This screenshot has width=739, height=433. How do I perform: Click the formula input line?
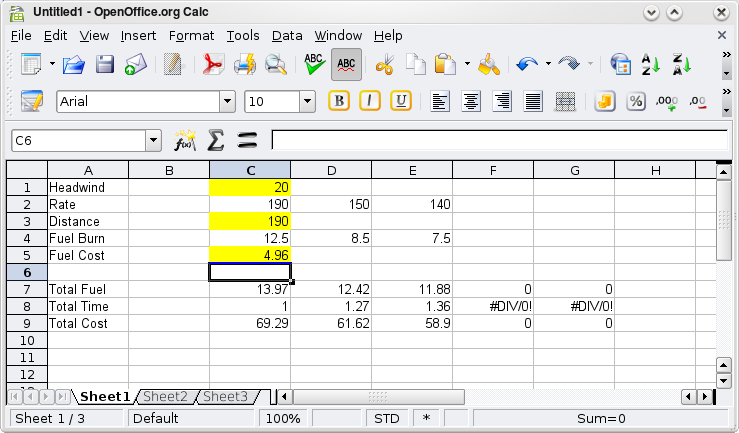point(498,140)
